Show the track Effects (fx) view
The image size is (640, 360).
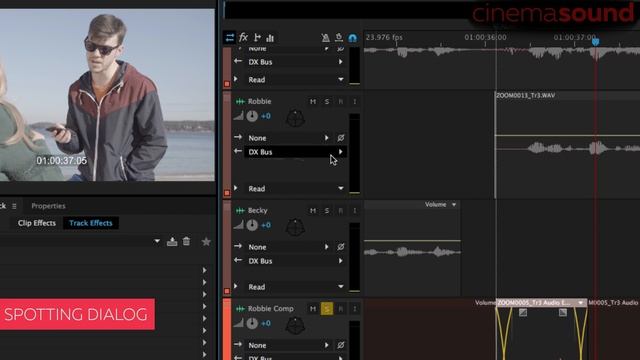pyautogui.click(x=244, y=38)
